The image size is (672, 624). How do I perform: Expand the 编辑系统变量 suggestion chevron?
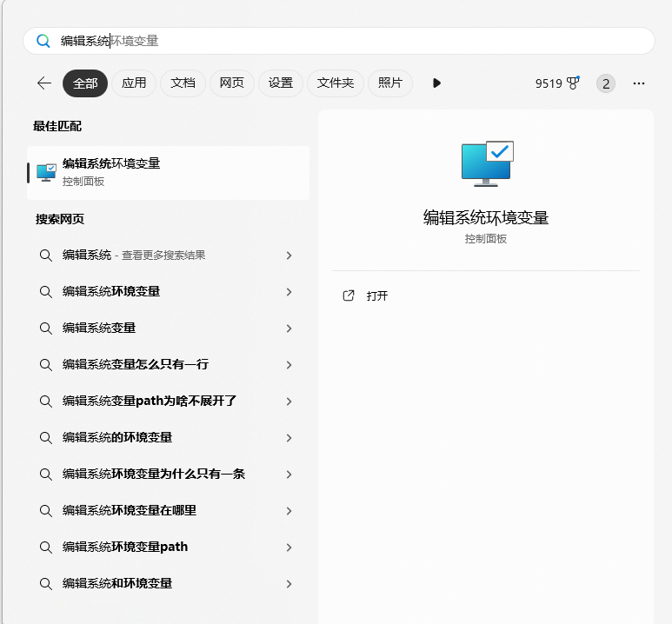pos(289,329)
